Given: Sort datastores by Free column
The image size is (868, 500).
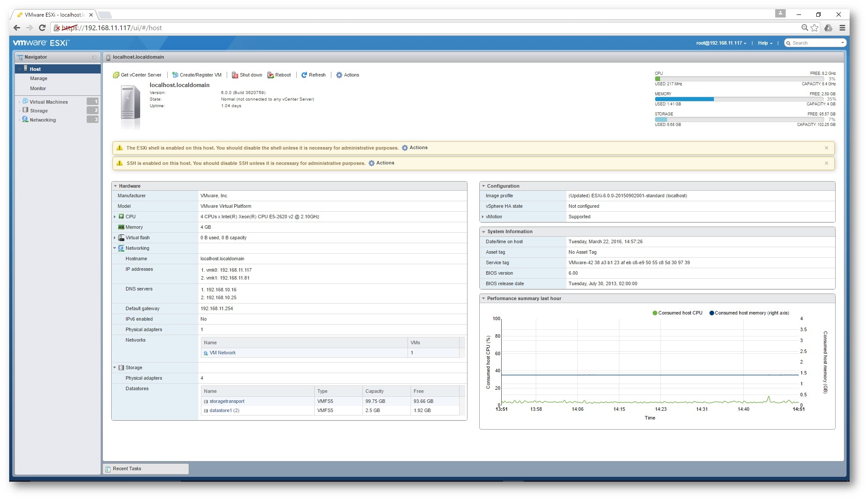Looking at the screenshot, I should click(435, 391).
